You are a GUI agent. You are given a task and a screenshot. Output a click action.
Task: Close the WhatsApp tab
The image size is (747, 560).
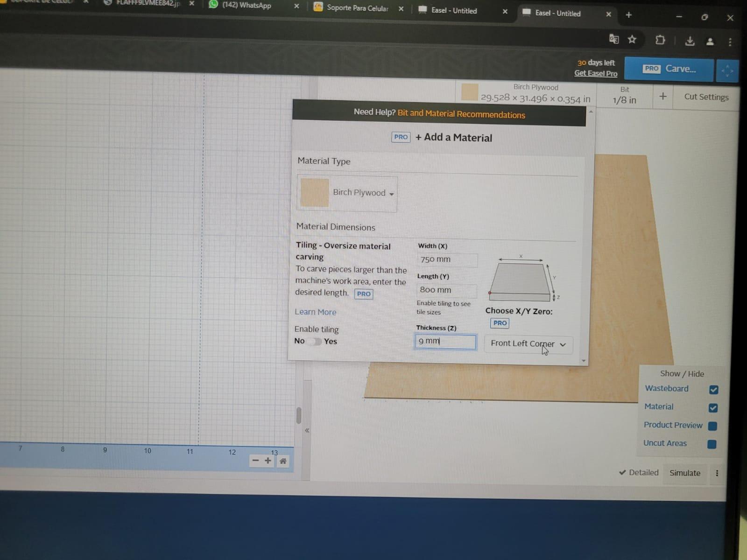[296, 6]
